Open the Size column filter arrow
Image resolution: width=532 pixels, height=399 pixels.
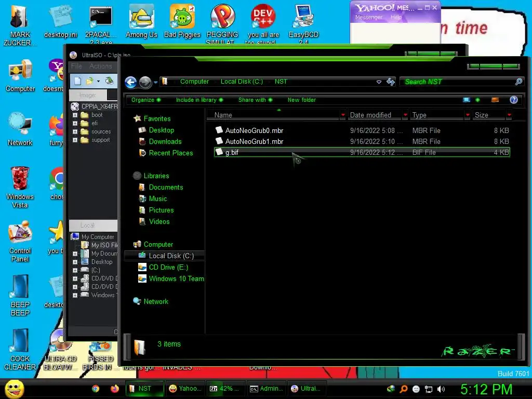tap(509, 115)
